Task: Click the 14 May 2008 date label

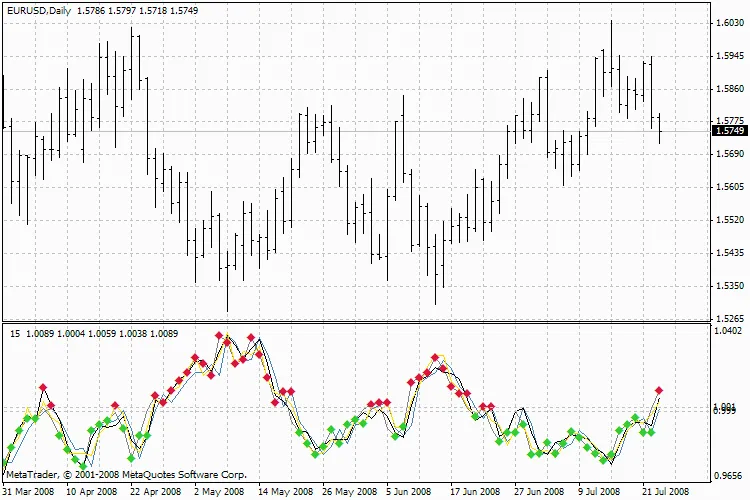Action: pos(281,492)
